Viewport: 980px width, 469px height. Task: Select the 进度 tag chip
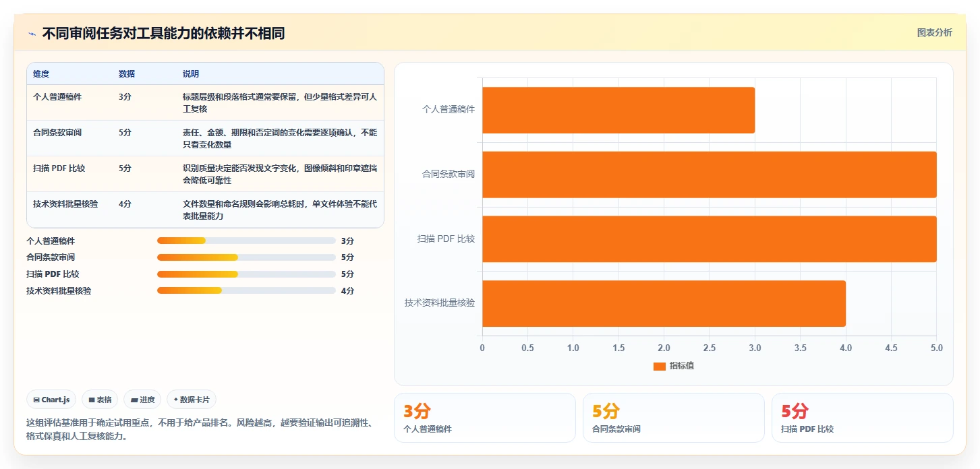click(x=142, y=400)
